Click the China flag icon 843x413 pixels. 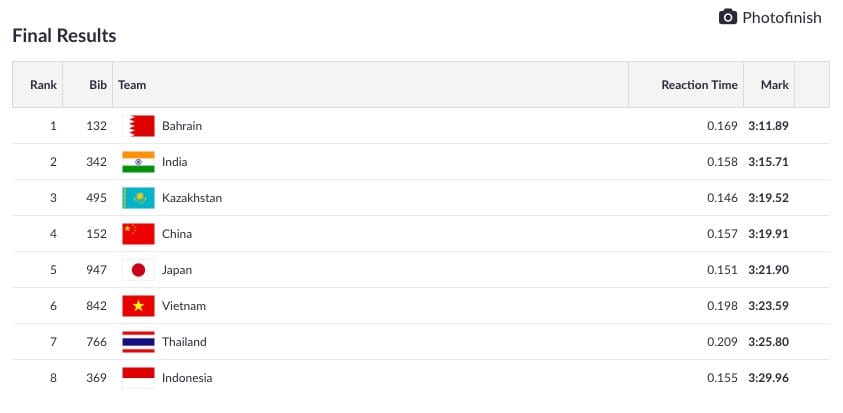tap(138, 234)
